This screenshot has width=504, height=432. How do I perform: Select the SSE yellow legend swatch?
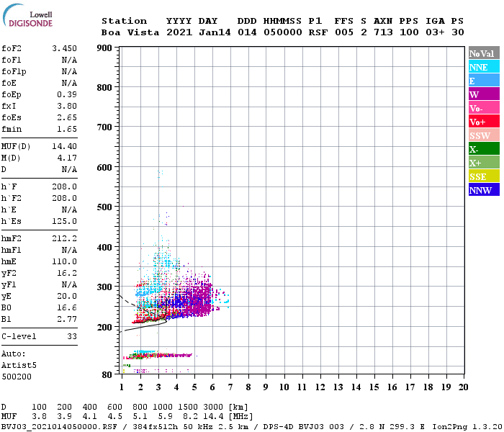click(x=484, y=176)
